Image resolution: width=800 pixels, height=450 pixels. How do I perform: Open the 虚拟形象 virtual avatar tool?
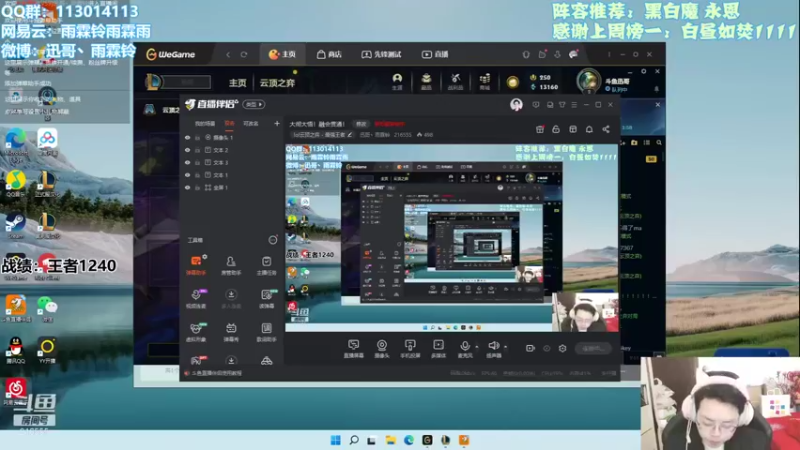(196, 332)
